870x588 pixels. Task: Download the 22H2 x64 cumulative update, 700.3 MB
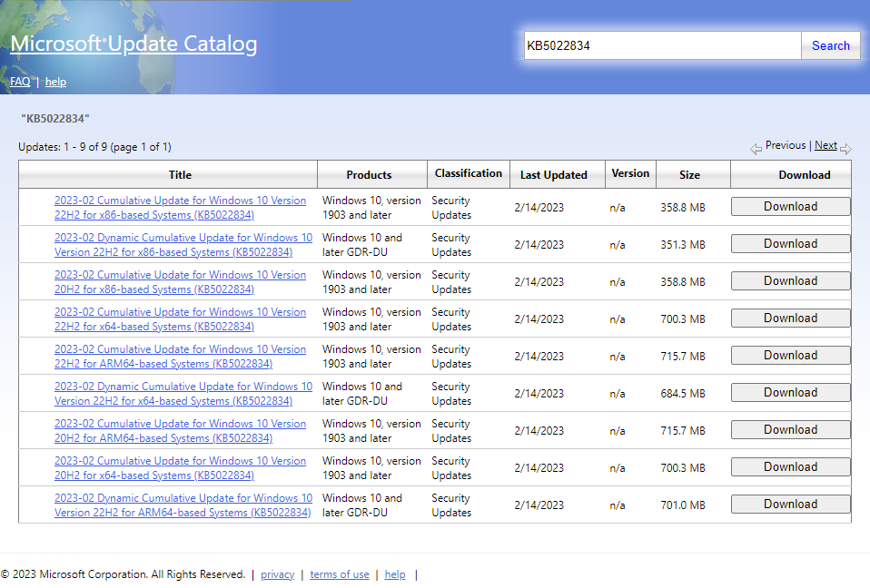[x=791, y=318]
